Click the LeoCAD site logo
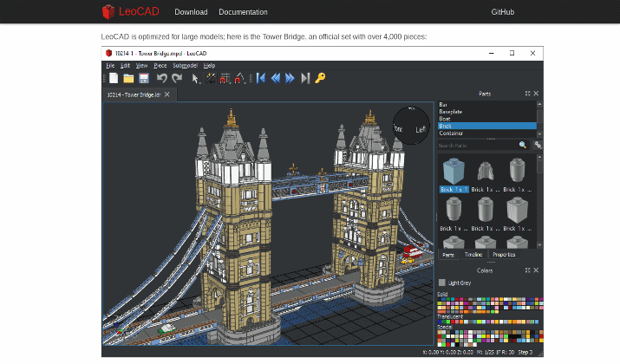The width and height of the screenshot is (620, 364). pyautogui.click(x=130, y=11)
